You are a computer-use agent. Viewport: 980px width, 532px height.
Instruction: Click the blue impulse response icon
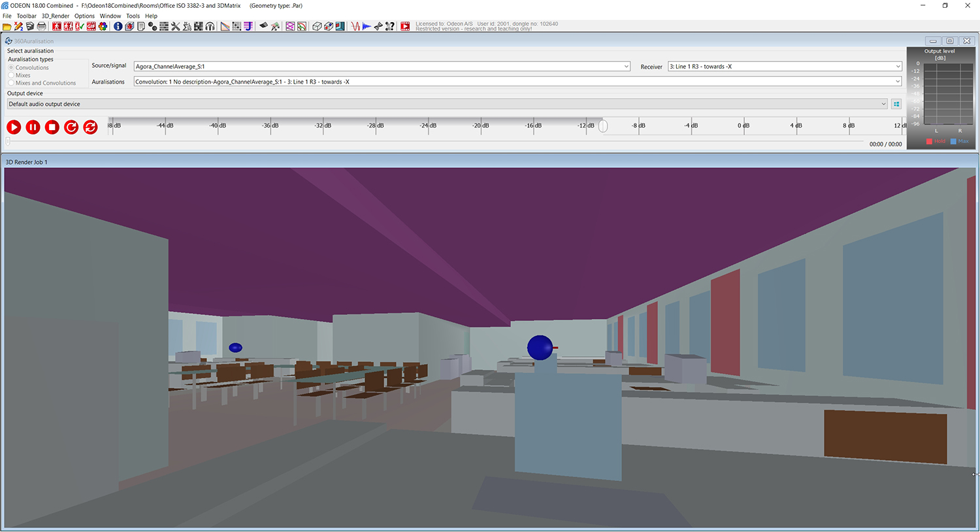point(367,26)
